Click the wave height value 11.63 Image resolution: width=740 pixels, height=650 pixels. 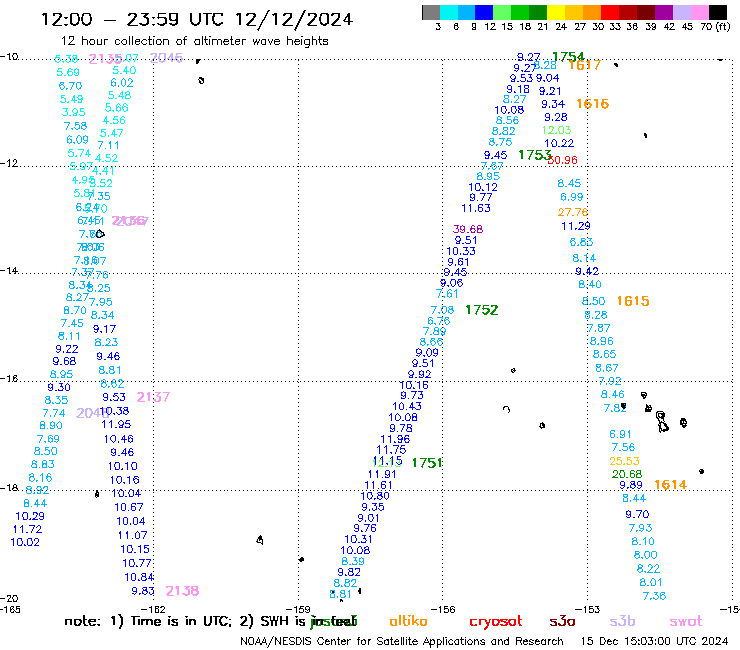point(476,208)
